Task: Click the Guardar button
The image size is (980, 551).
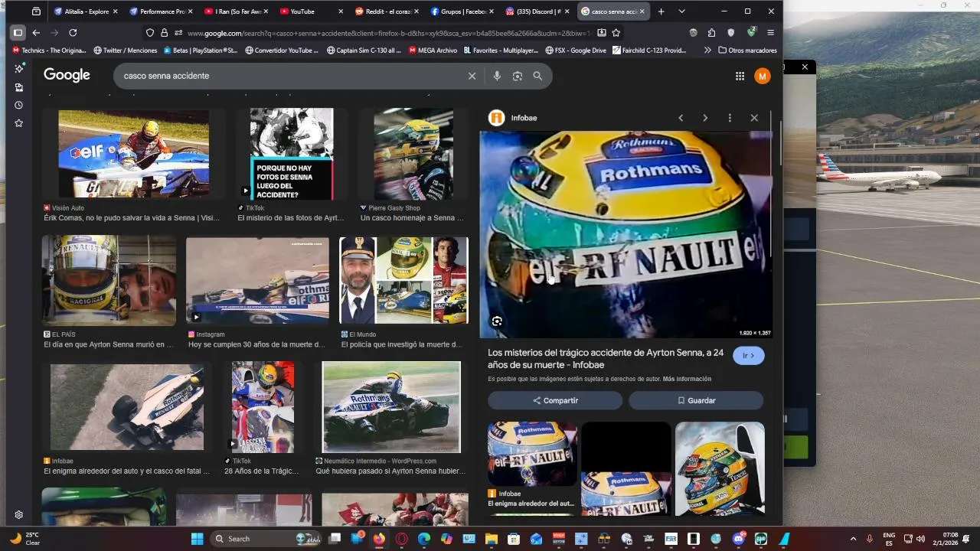Action: click(696, 400)
